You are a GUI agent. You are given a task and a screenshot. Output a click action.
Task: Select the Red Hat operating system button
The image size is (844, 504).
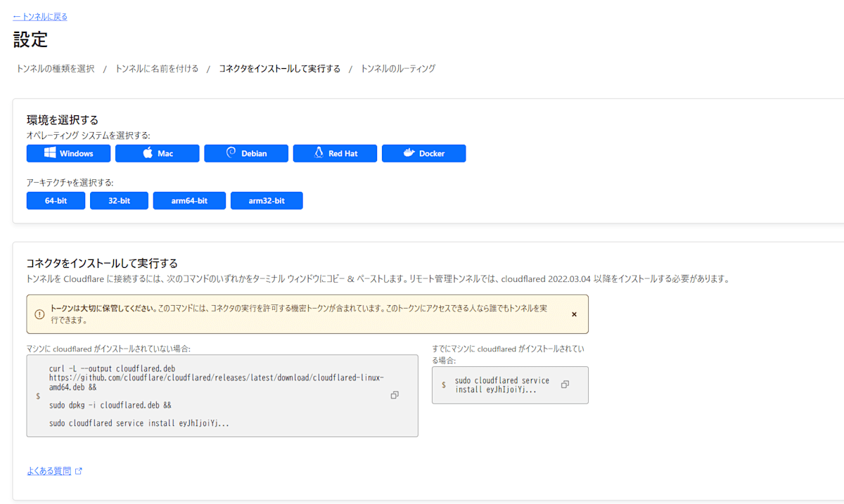pos(335,153)
